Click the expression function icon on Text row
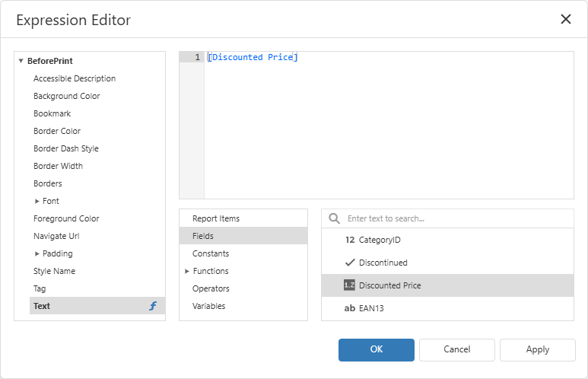The height and width of the screenshot is (379, 588). [153, 306]
